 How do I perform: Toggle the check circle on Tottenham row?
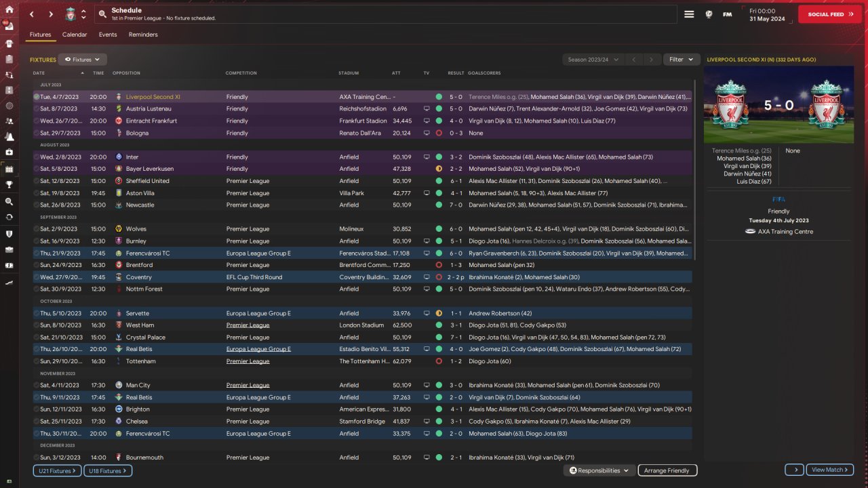click(x=37, y=361)
